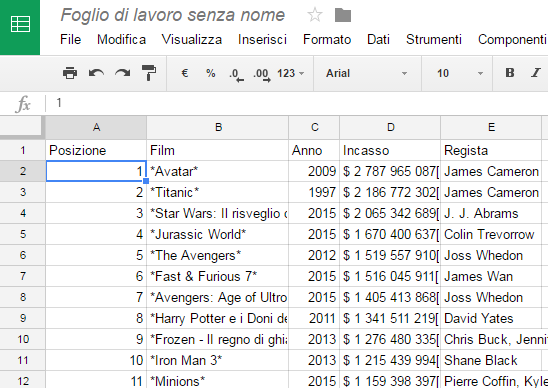Toggle bold formatting
Screen dimensions: 548x388
510,73
